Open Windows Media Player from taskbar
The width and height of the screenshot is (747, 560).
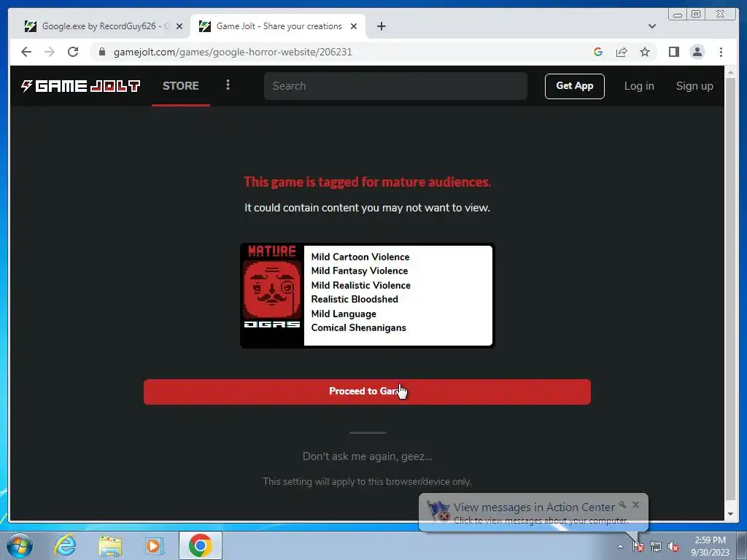point(154,545)
